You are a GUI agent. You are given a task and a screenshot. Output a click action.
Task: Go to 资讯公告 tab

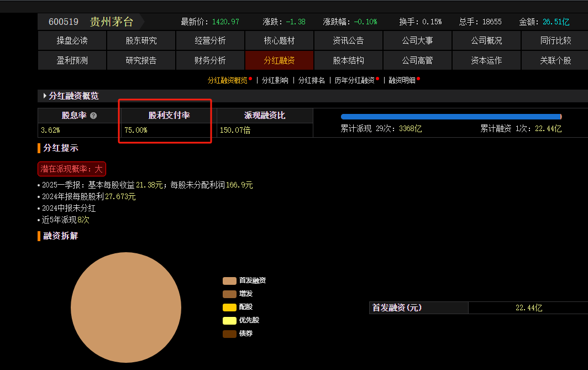click(x=348, y=40)
